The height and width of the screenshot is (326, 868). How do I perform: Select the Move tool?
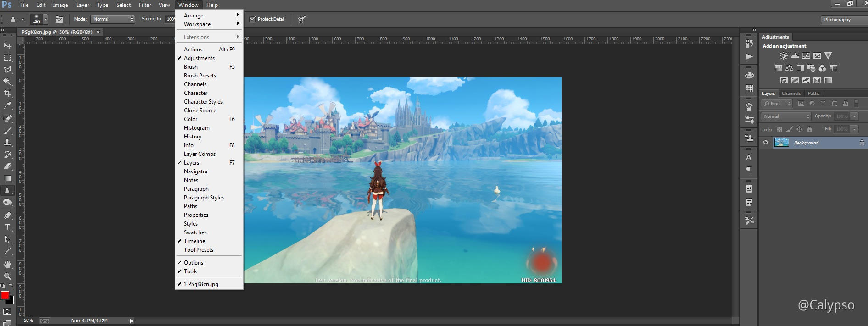pyautogui.click(x=7, y=46)
